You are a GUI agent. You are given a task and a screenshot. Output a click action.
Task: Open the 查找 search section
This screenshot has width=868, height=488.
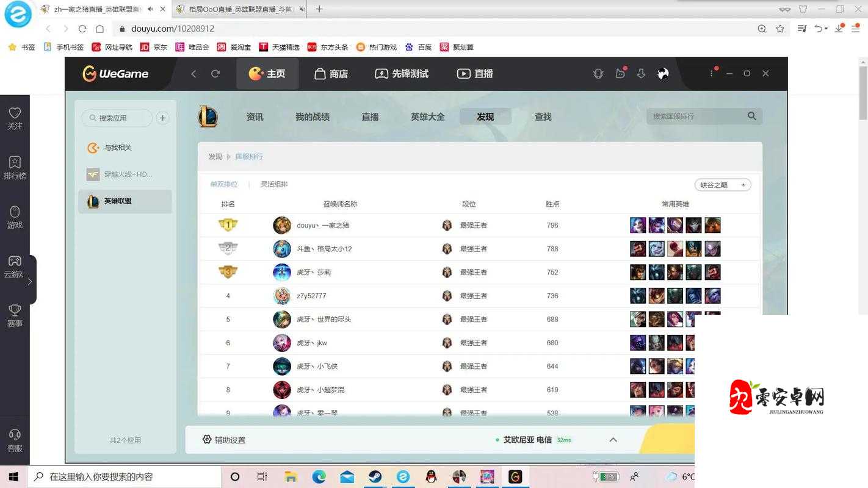click(543, 117)
